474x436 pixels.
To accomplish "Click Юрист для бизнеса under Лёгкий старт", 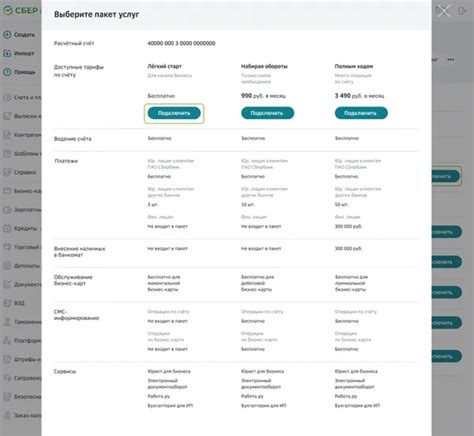I will (169, 371).
